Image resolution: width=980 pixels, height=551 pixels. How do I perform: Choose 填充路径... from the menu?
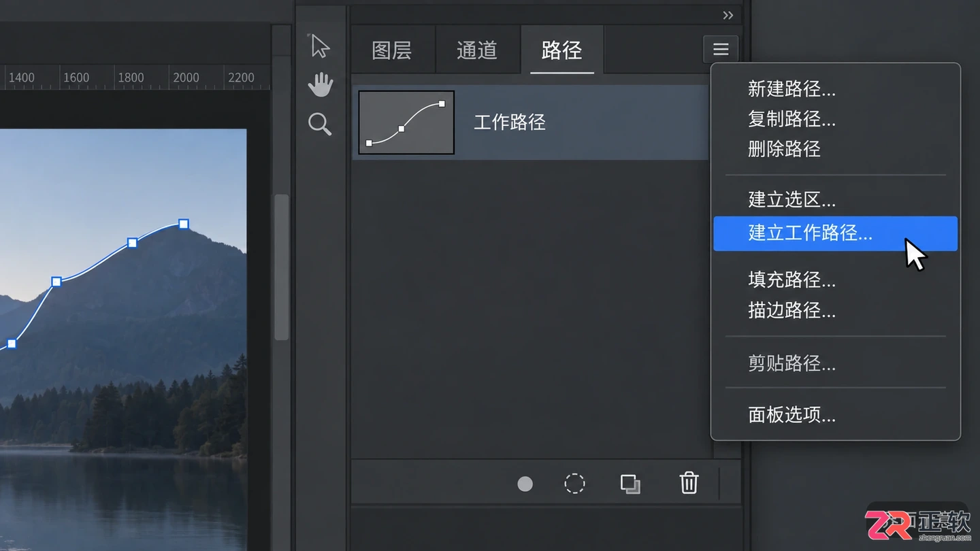tap(791, 280)
